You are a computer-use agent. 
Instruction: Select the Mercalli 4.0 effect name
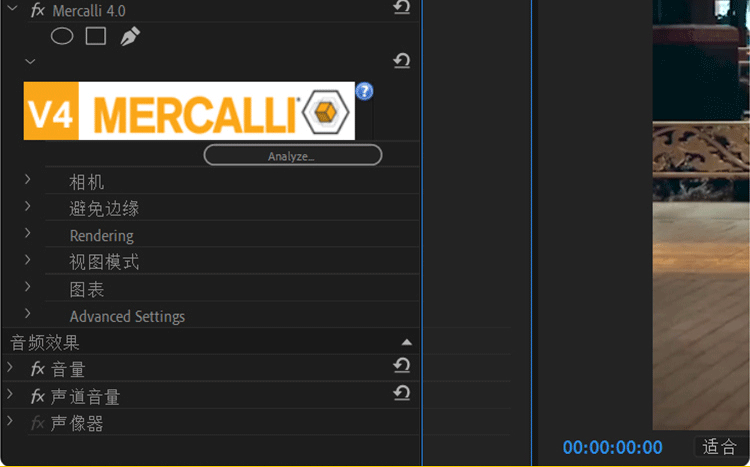coord(89,11)
